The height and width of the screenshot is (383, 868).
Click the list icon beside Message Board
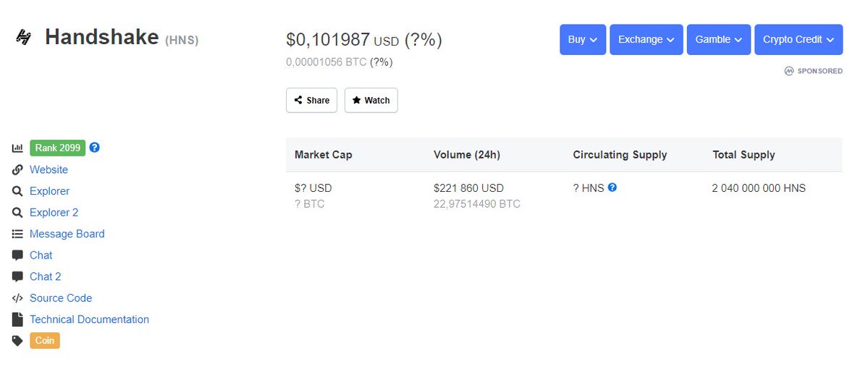pos(17,234)
